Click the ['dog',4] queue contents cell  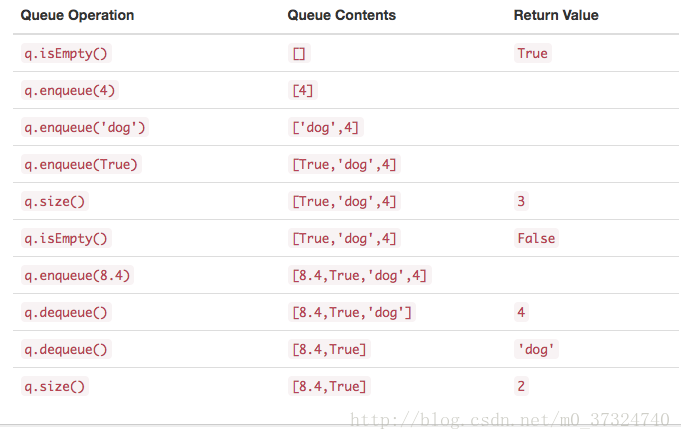point(326,127)
